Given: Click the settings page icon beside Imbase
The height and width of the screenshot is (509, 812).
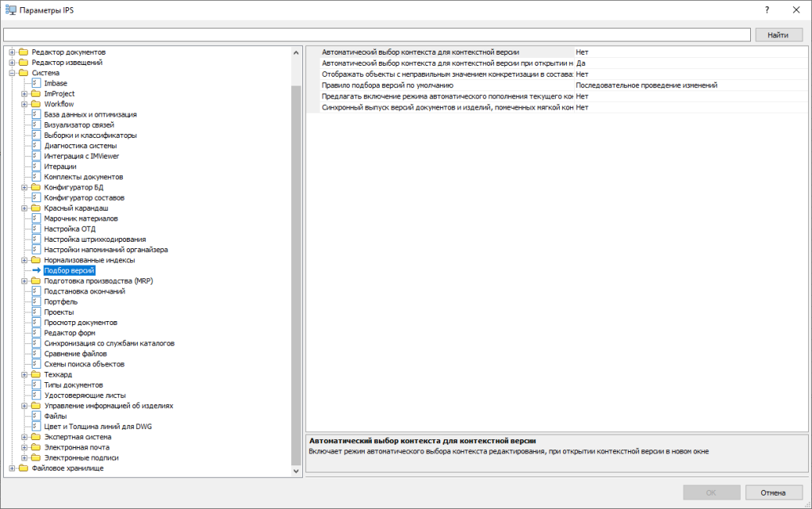Looking at the screenshot, I should [x=36, y=83].
